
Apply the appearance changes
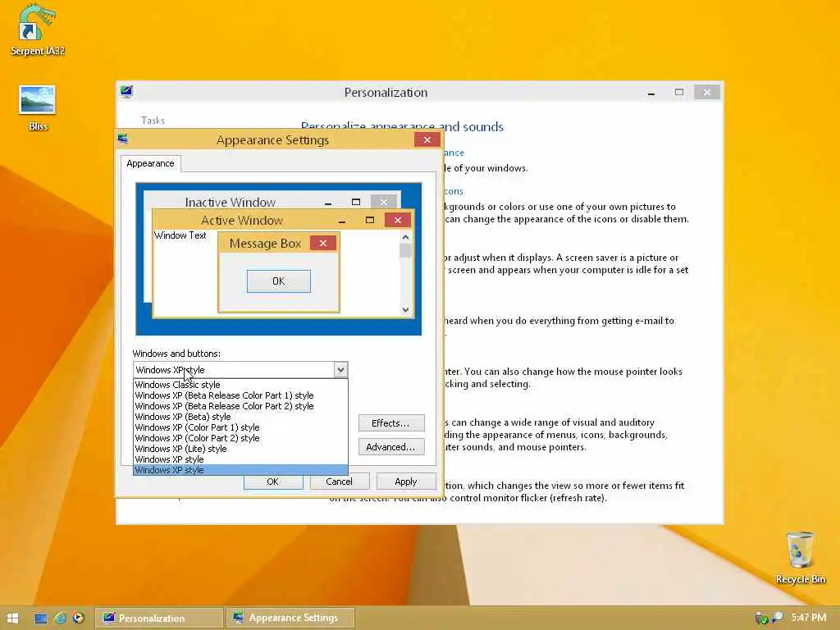tap(405, 482)
